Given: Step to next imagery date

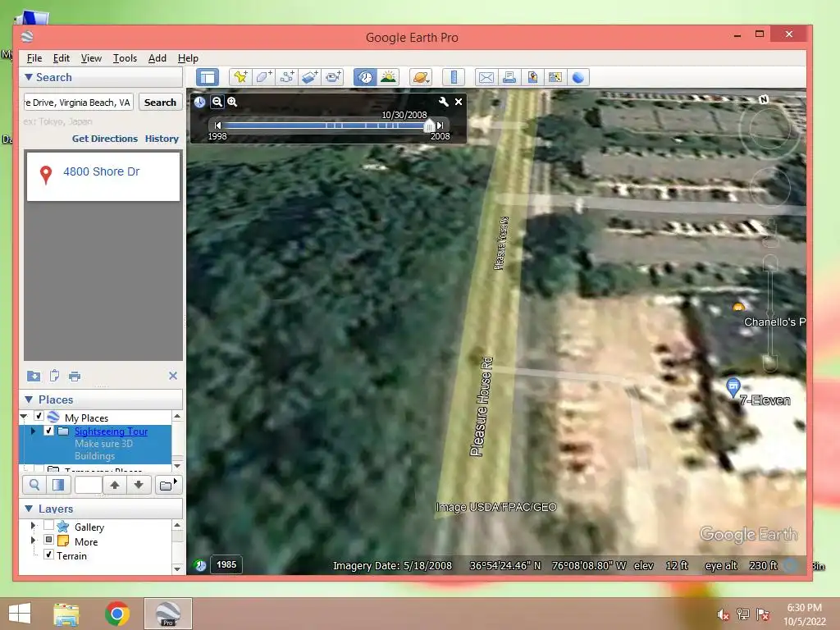Looking at the screenshot, I should [x=441, y=126].
